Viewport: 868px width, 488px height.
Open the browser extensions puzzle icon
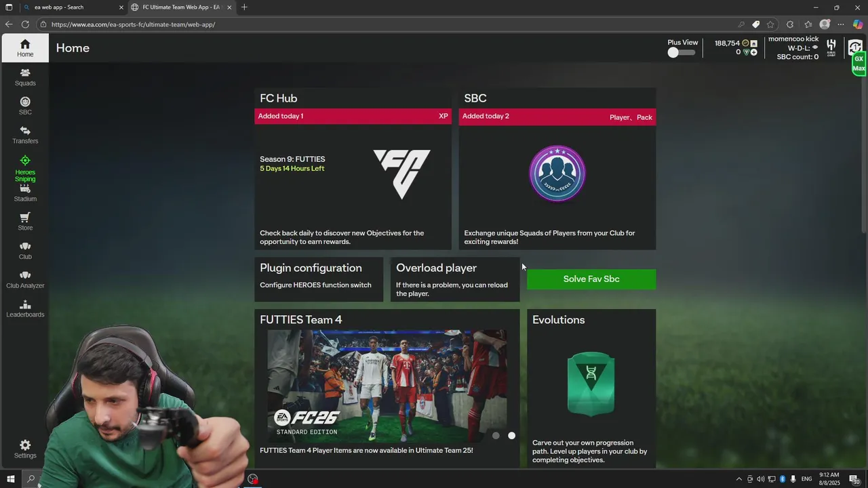click(790, 24)
